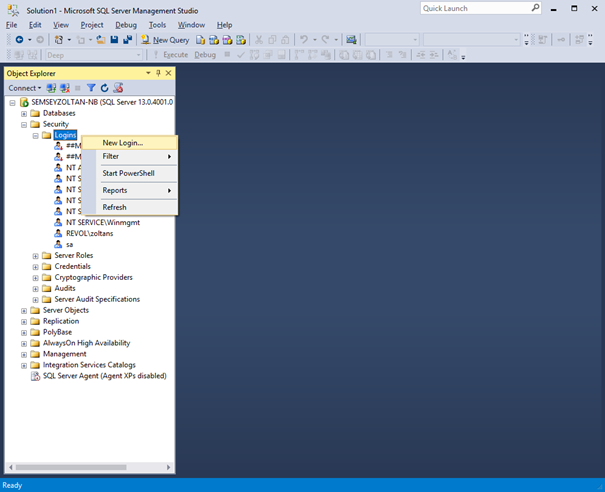The image size is (605, 492).
Task: Select the sa login icon
Action: [x=58, y=244]
